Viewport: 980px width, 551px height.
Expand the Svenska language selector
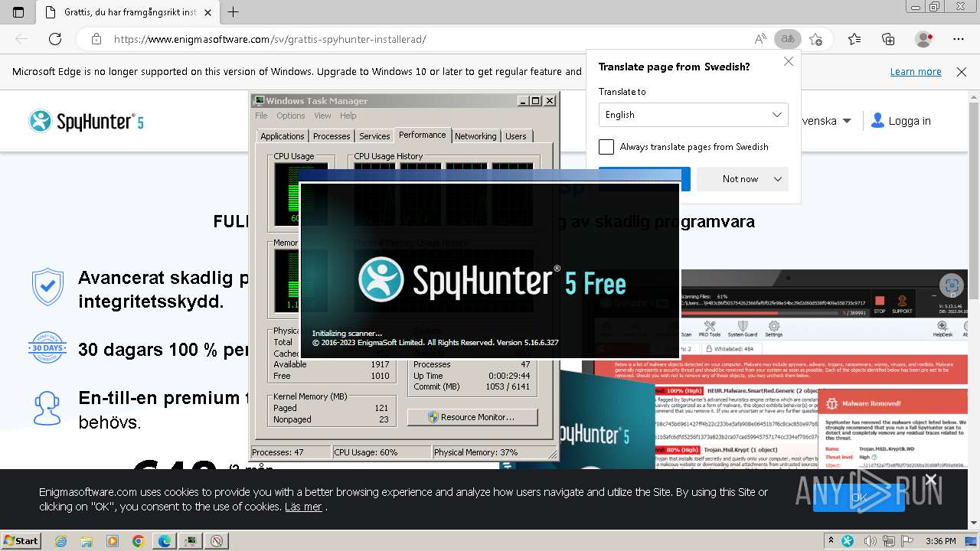[825, 121]
